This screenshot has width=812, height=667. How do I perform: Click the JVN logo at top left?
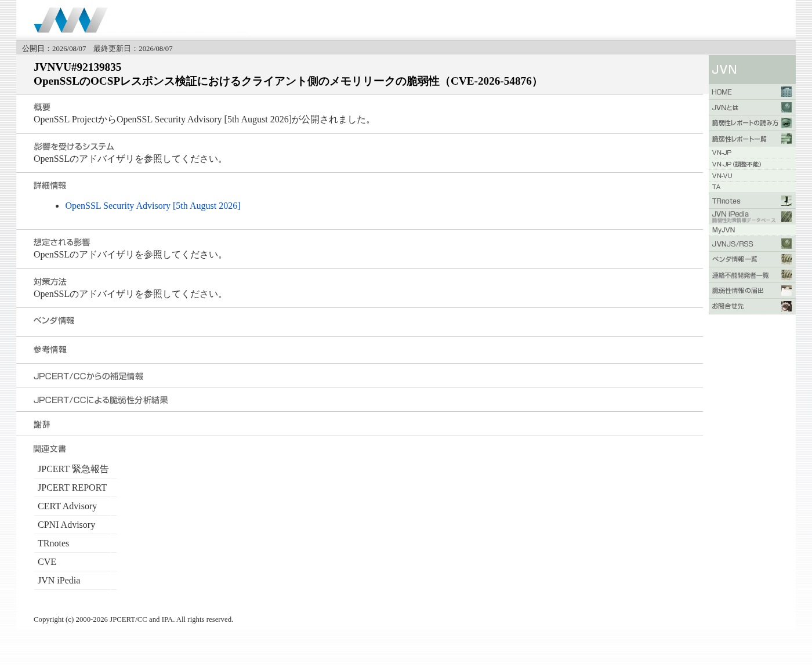tap(71, 20)
